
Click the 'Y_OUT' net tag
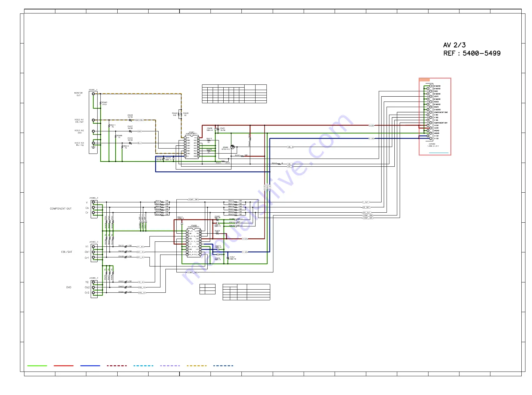coord(366,202)
